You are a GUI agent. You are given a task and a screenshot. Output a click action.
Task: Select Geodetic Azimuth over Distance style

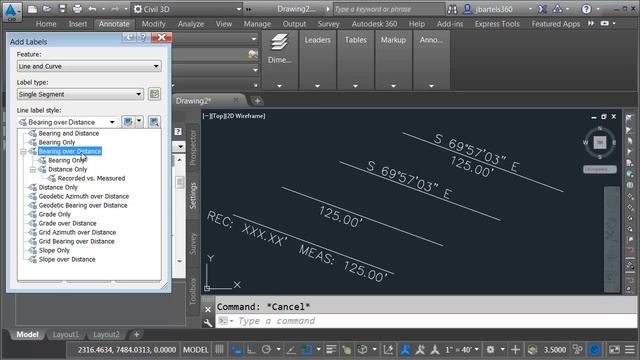[84, 196]
